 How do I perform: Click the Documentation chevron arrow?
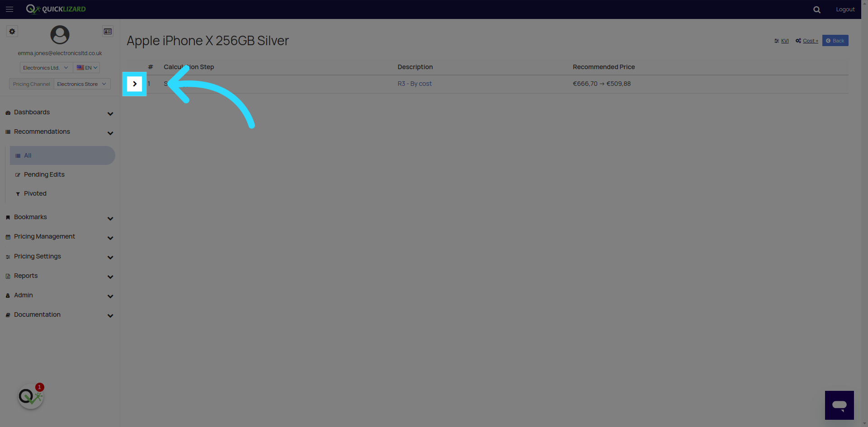110,316
